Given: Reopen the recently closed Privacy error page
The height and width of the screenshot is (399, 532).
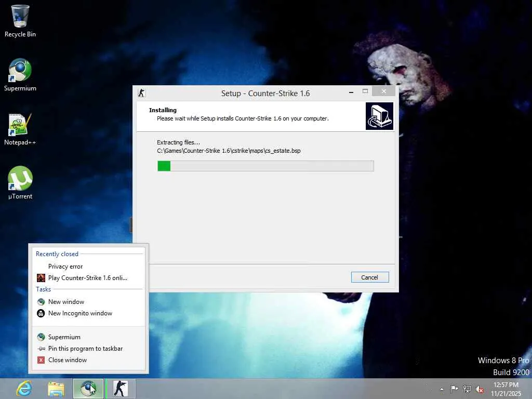Looking at the screenshot, I should pos(88,267).
